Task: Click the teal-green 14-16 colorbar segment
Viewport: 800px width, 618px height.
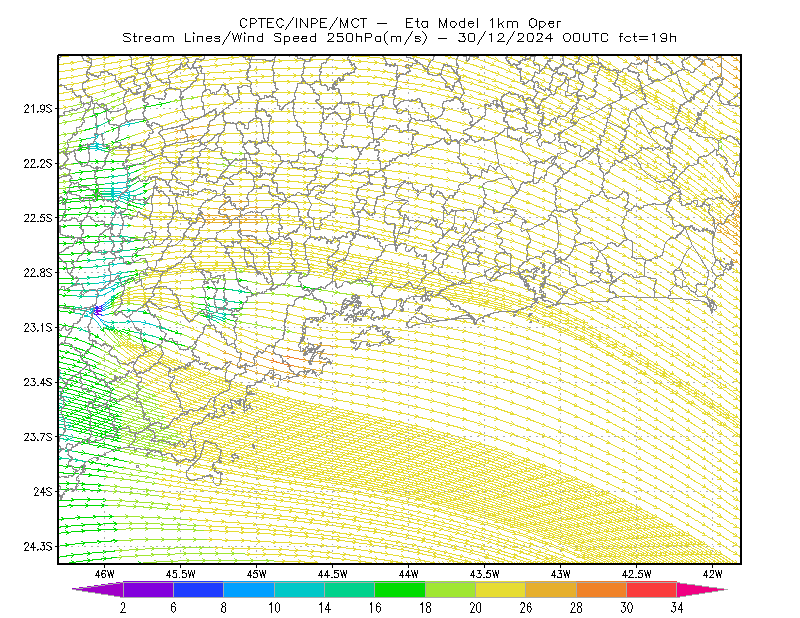Action: tap(349, 589)
